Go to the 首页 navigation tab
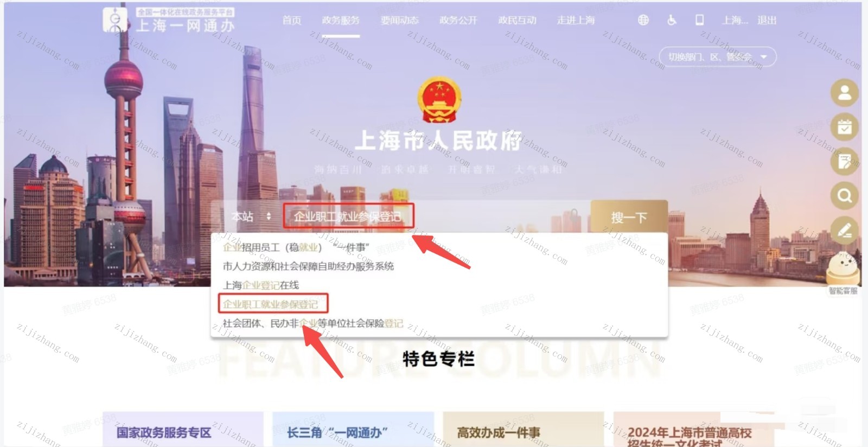The width and height of the screenshot is (868, 447). pos(292,21)
